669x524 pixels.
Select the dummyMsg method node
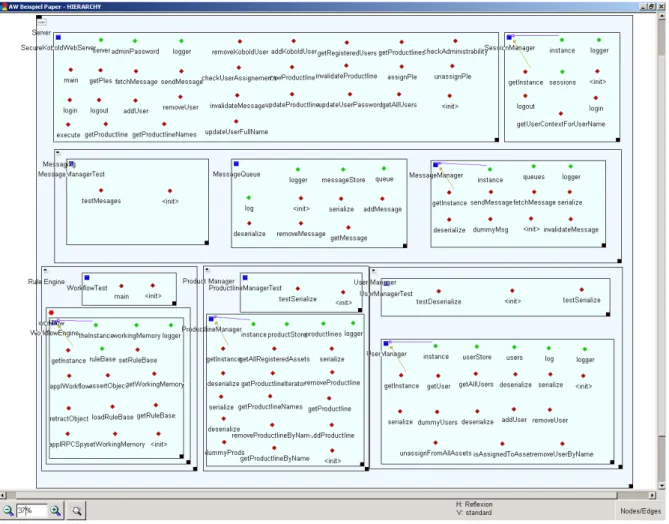[x=490, y=219]
